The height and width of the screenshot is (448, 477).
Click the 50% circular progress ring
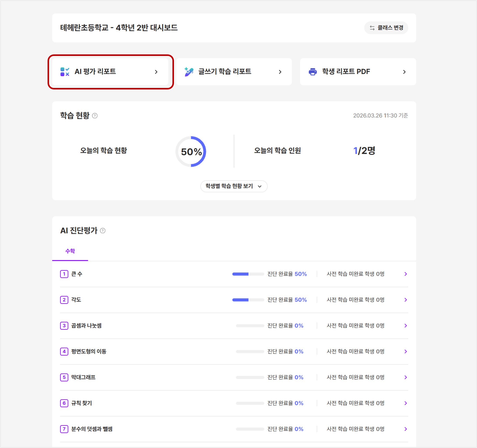point(191,152)
